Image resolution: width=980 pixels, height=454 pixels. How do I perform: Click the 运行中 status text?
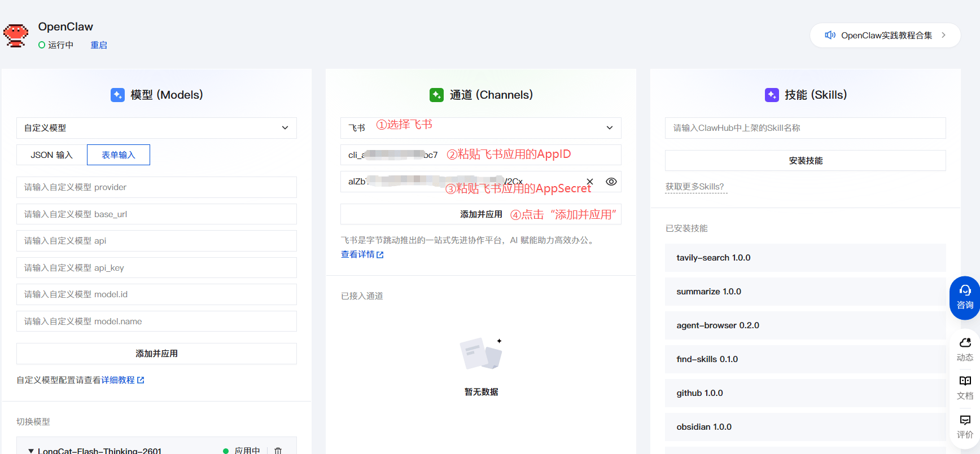[61, 45]
